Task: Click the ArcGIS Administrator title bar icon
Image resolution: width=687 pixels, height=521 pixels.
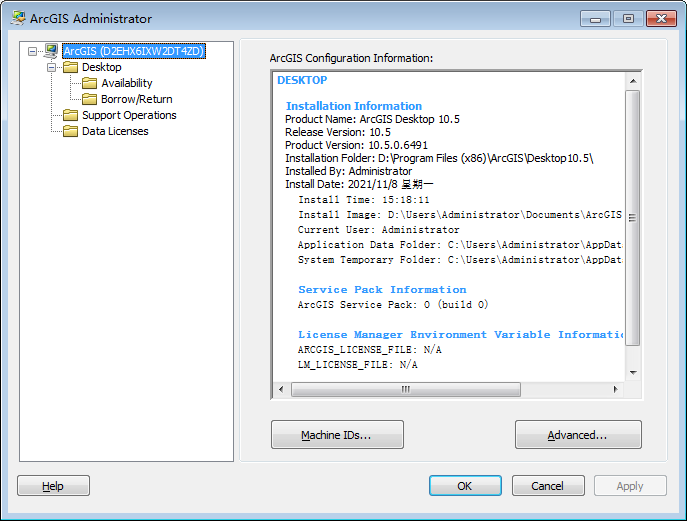Action: tap(18, 18)
